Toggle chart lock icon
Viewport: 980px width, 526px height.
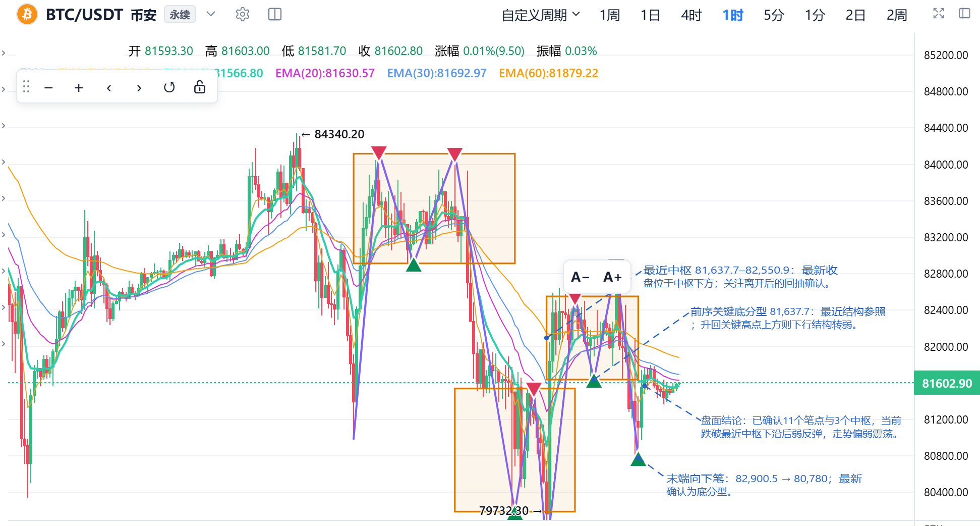click(x=200, y=87)
